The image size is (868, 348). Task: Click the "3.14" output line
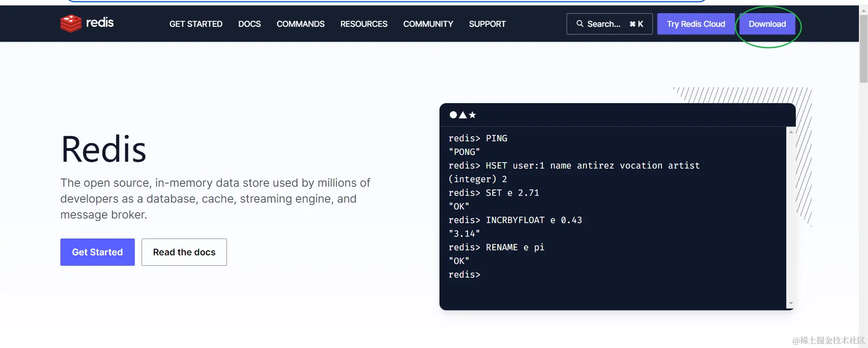[x=464, y=234]
